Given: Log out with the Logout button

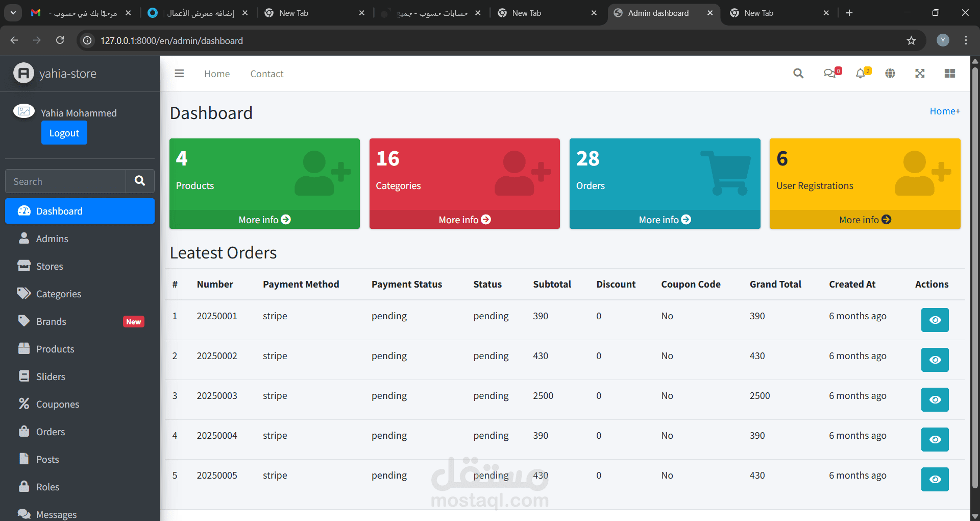Looking at the screenshot, I should 64,133.
